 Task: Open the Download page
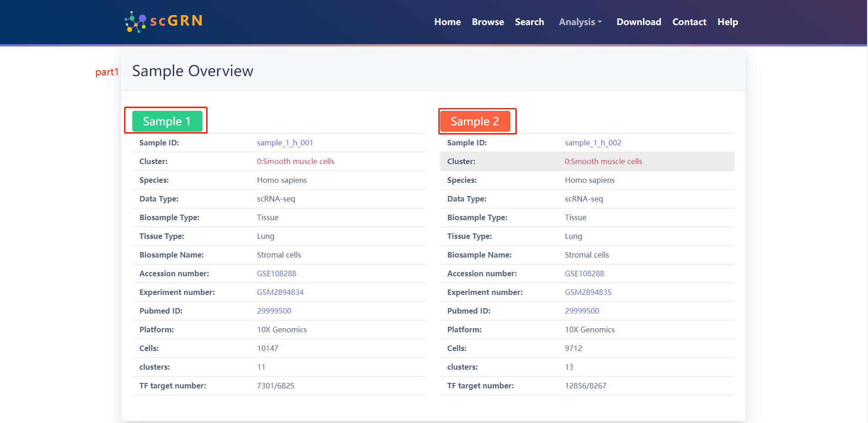(639, 22)
